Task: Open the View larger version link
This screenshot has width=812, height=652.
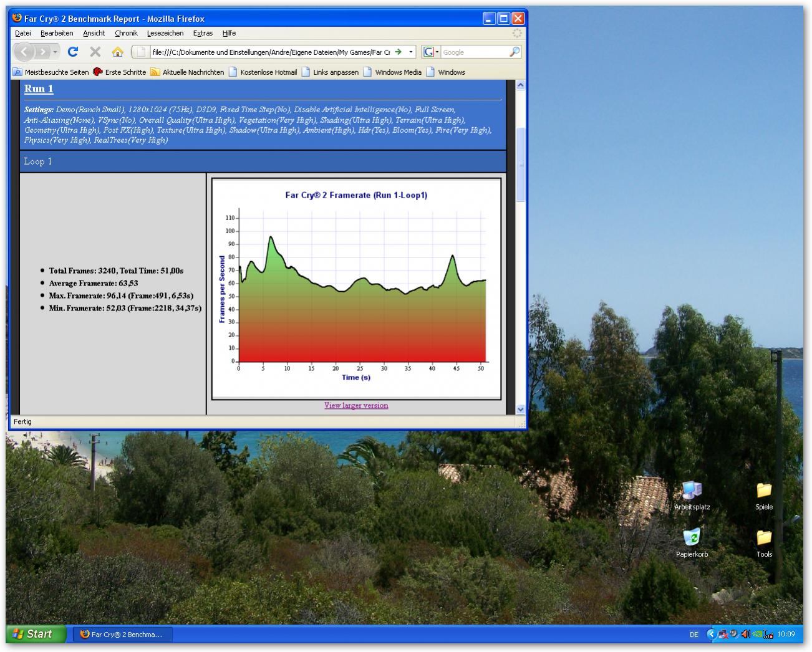Action: [x=356, y=405]
